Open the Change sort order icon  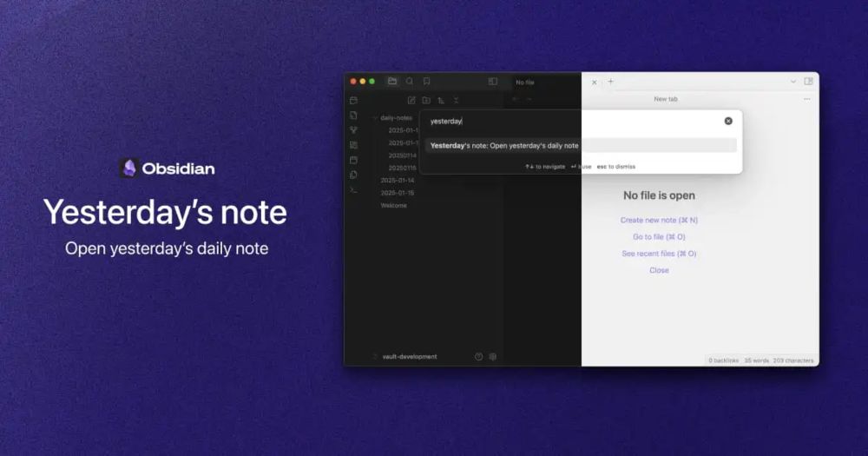441,100
